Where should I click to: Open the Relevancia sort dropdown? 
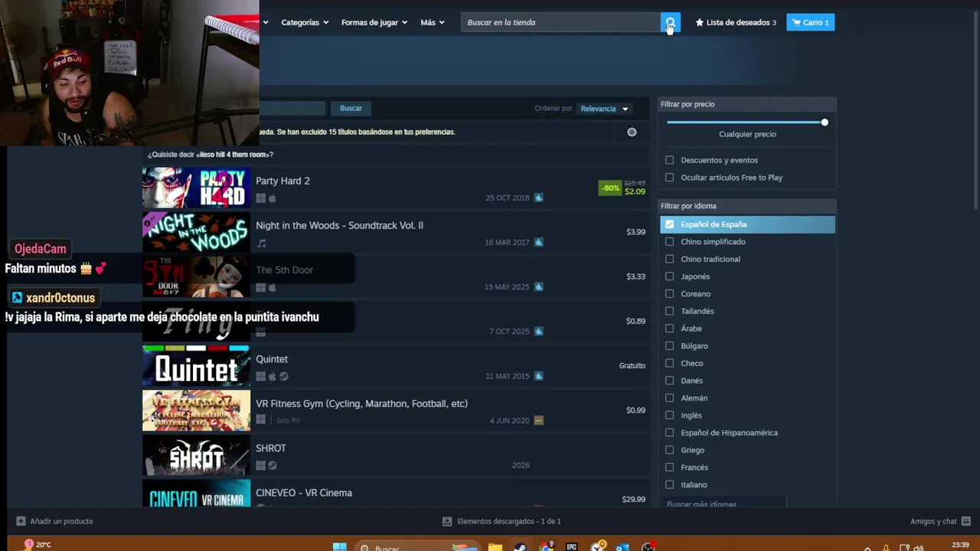coord(604,109)
